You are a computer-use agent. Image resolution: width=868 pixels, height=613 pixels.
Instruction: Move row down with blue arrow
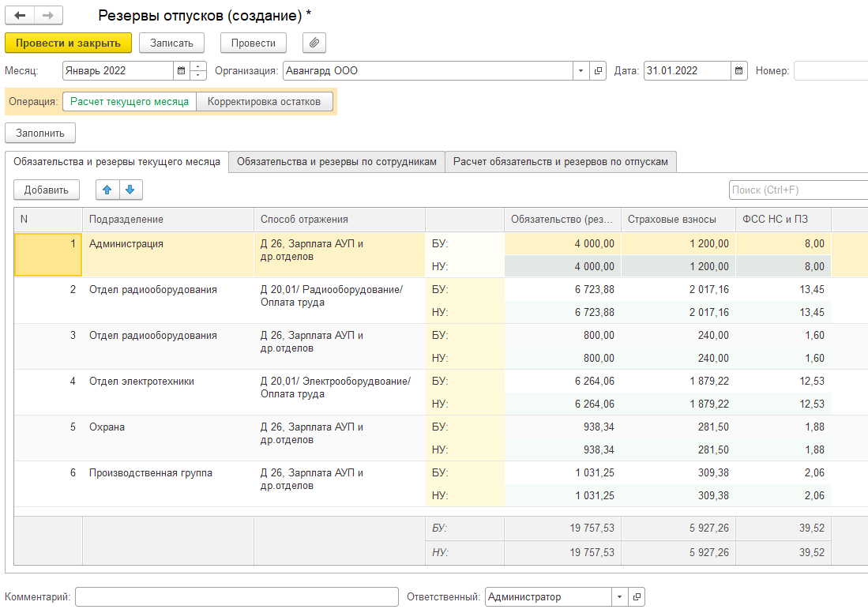pyautogui.click(x=130, y=190)
